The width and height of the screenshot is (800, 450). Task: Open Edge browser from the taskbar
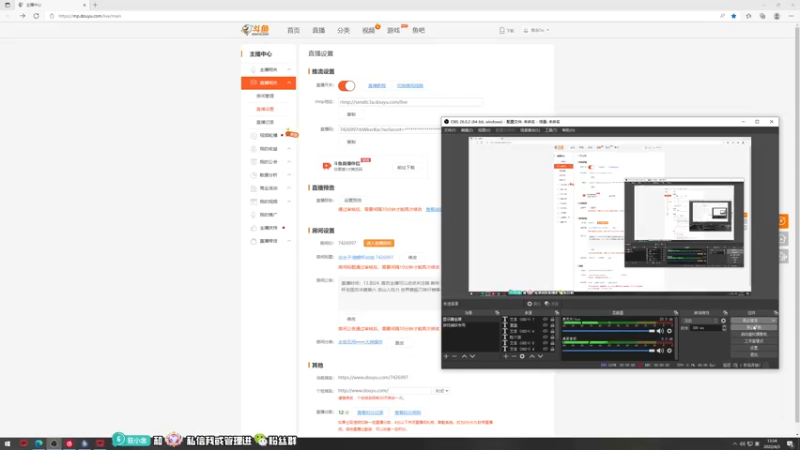[39, 443]
